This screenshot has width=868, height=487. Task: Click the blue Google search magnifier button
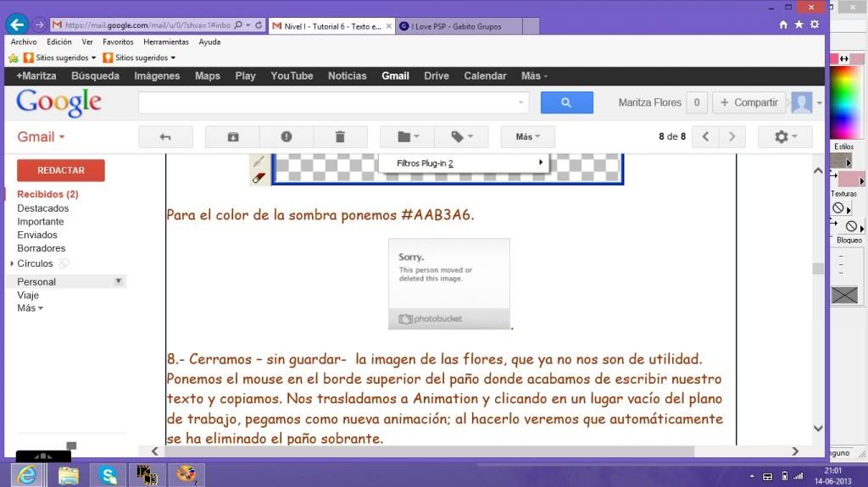[566, 102]
